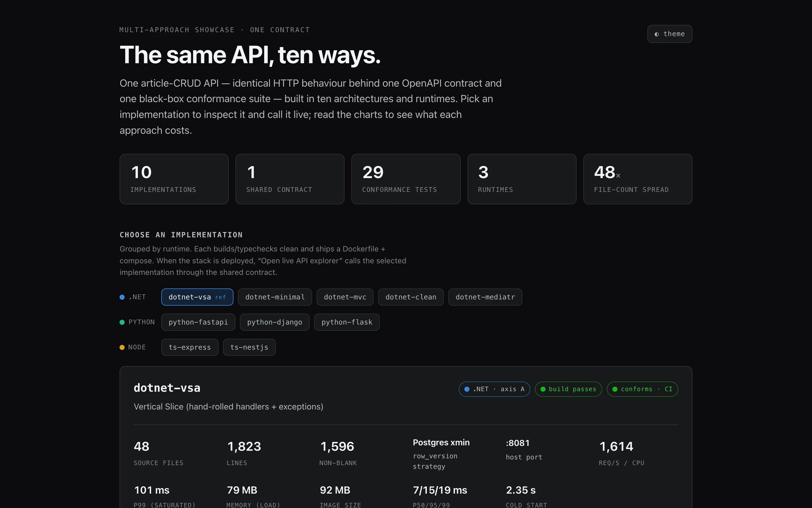Click the green dot in conforms badge

pos(615,389)
